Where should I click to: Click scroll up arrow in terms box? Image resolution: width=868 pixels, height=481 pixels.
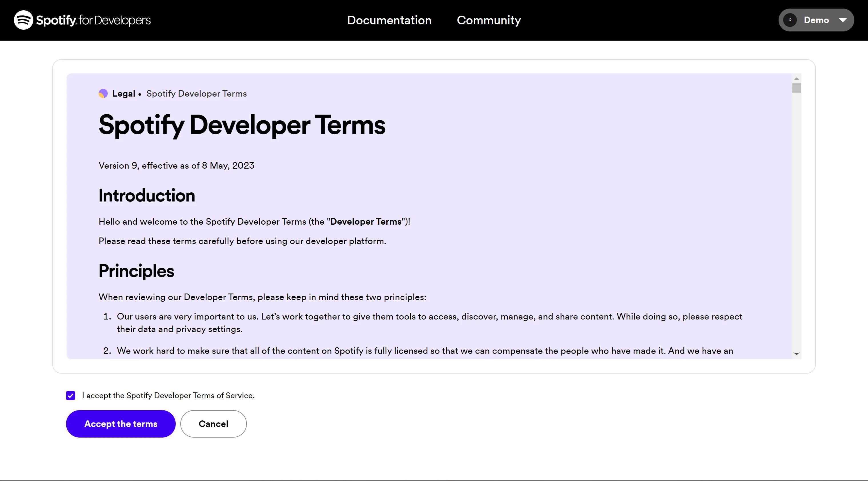point(796,79)
